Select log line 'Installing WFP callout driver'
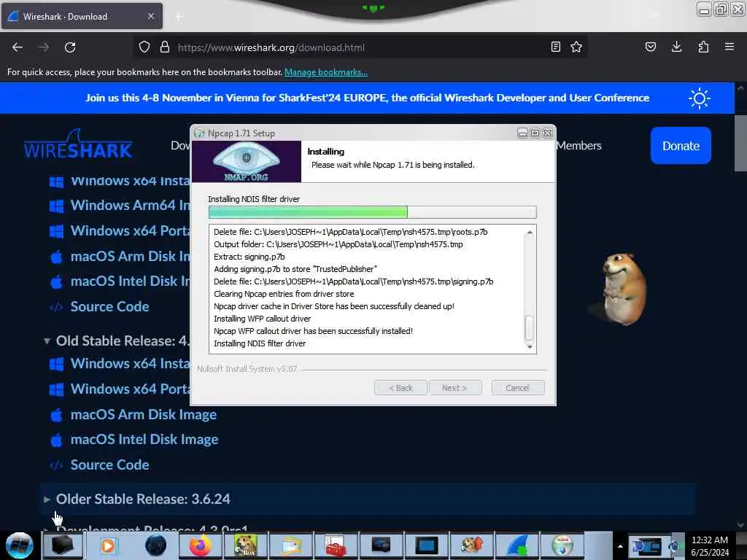This screenshot has height=560, width=747. [262, 319]
